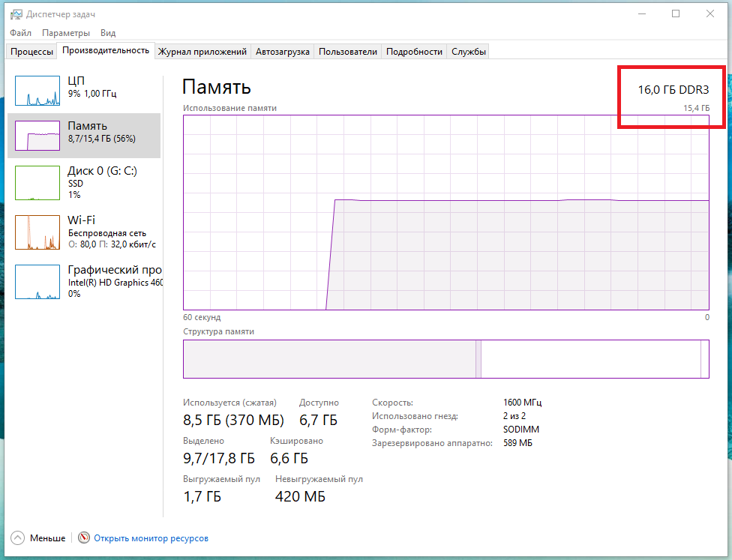Viewport: 732px width, 560px height.
Task: Collapse view with the Меньше arrow icon
Action: pyautogui.click(x=17, y=538)
